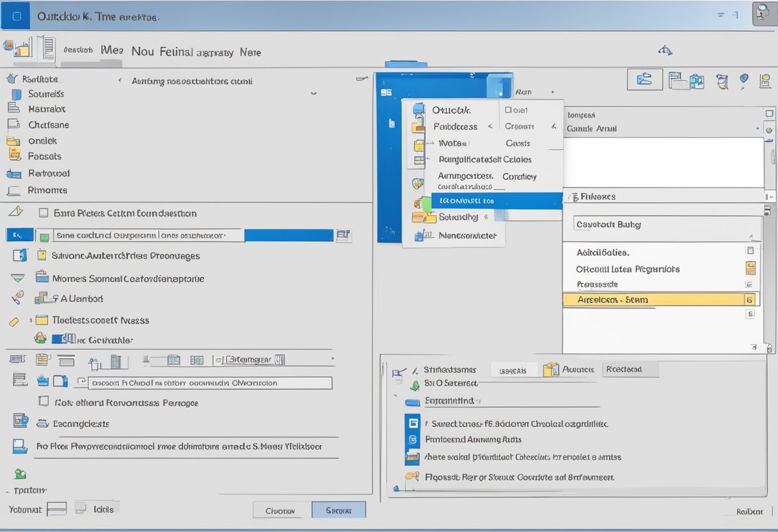Click the blue Outlook app icon in title bar
This screenshot has height=532, width=778.
pos(16,16)
